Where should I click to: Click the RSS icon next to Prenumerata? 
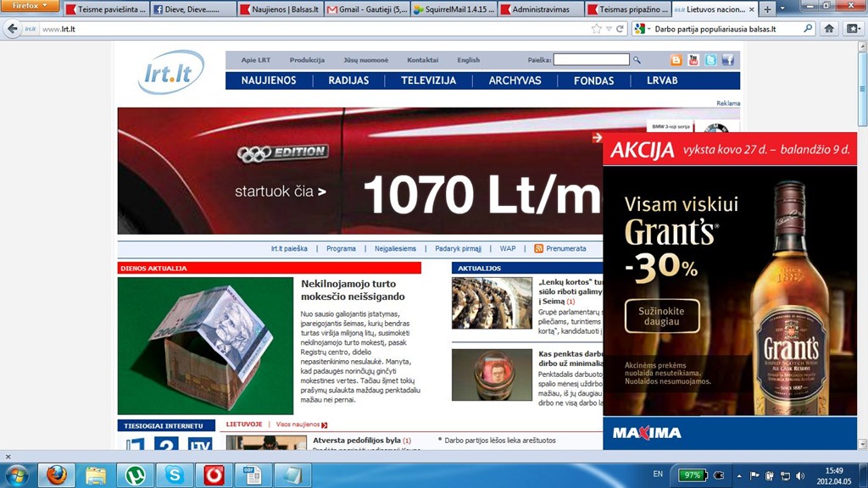coord(538,248)
